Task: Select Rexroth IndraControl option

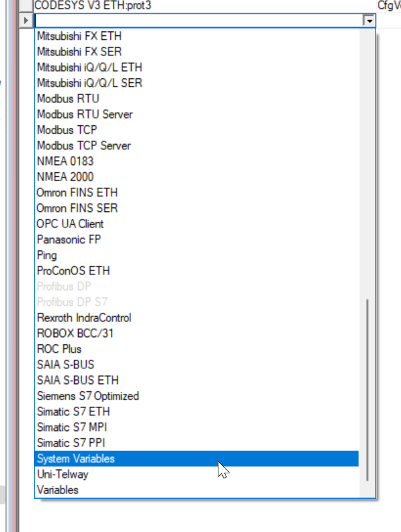Action: coord(197,318)
